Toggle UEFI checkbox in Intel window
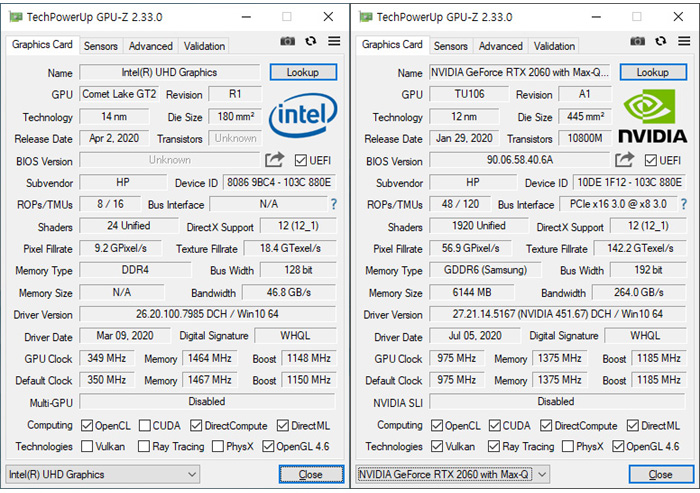700x493 pixels. [x=301, y=160]
